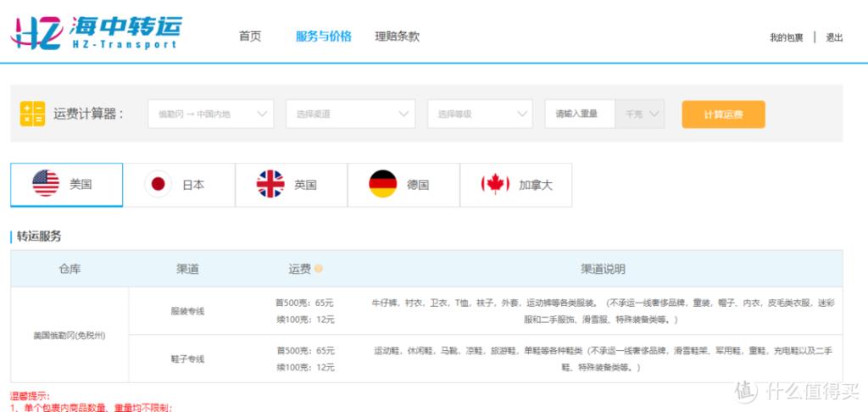Click the 鞋子专线 channel cell
The image size is (868, 412).
pos(187,359)
